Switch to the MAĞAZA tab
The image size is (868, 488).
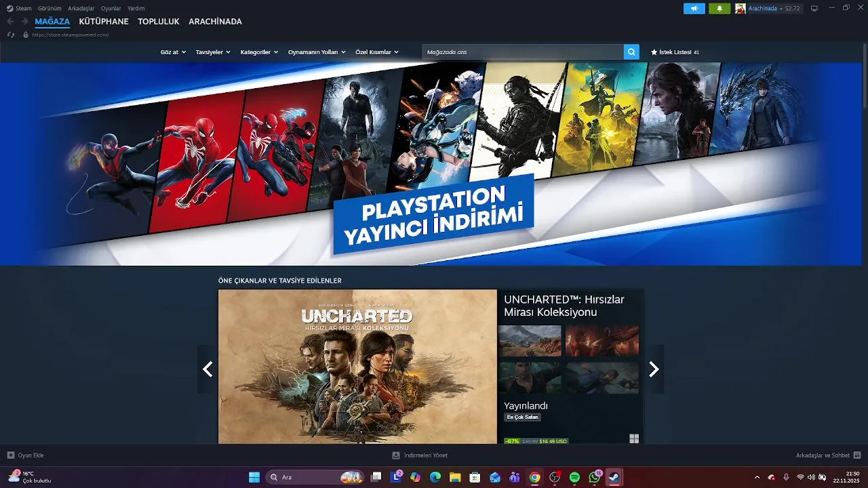tap(52, 22)
